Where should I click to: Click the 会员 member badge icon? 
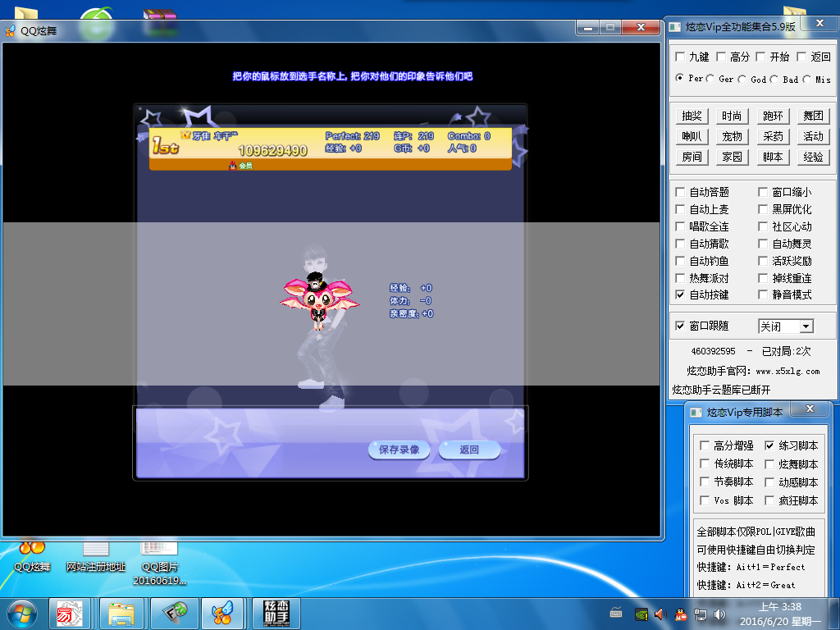(240, 166)
